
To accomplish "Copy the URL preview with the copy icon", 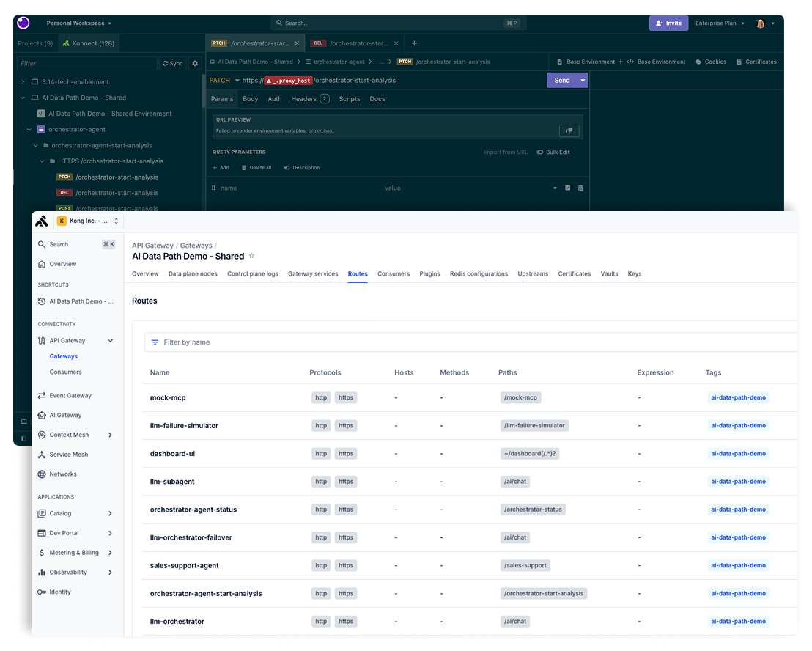I will (x=569, y=130).
